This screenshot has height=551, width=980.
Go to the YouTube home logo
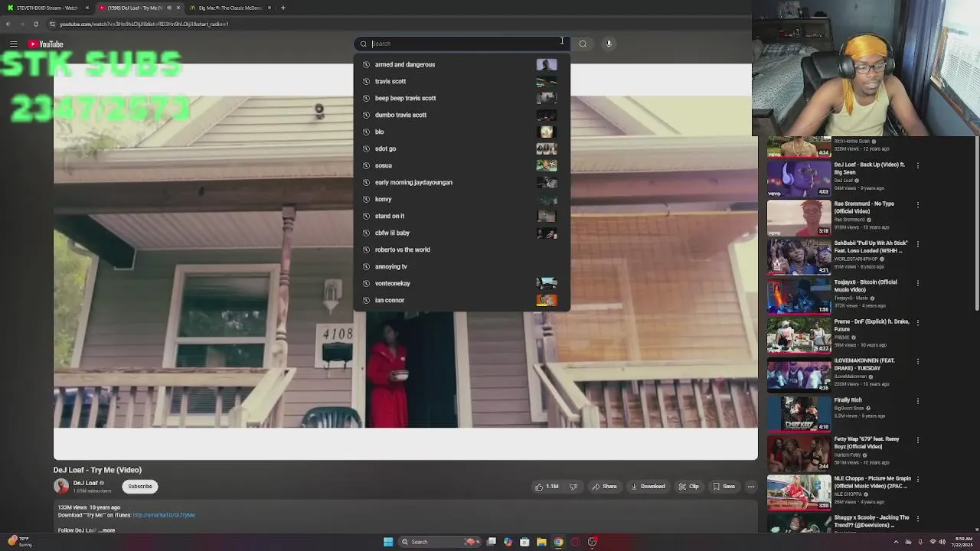(x=46, y=44)
